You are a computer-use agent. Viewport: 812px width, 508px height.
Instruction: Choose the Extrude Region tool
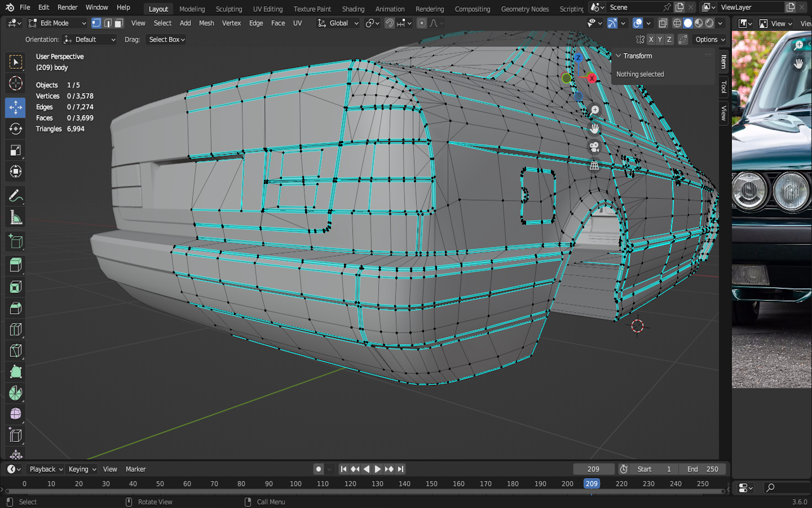click(x=15, y=265)
